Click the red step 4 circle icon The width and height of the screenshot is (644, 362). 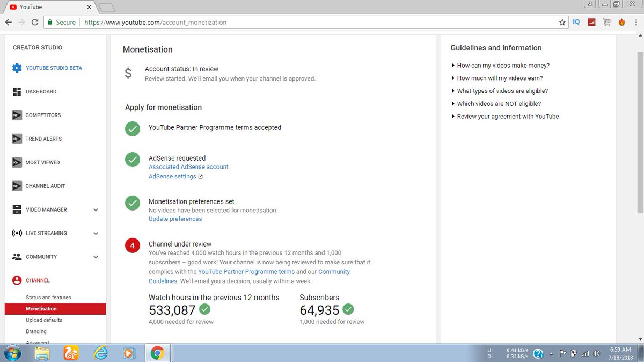pyautogui.click(x=132, y=246)
